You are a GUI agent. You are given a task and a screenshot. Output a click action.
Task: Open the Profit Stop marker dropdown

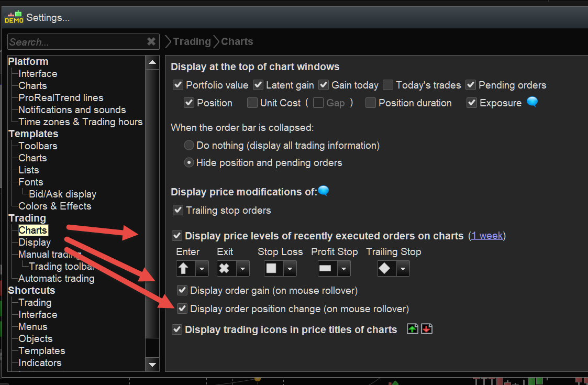[343, 269]
